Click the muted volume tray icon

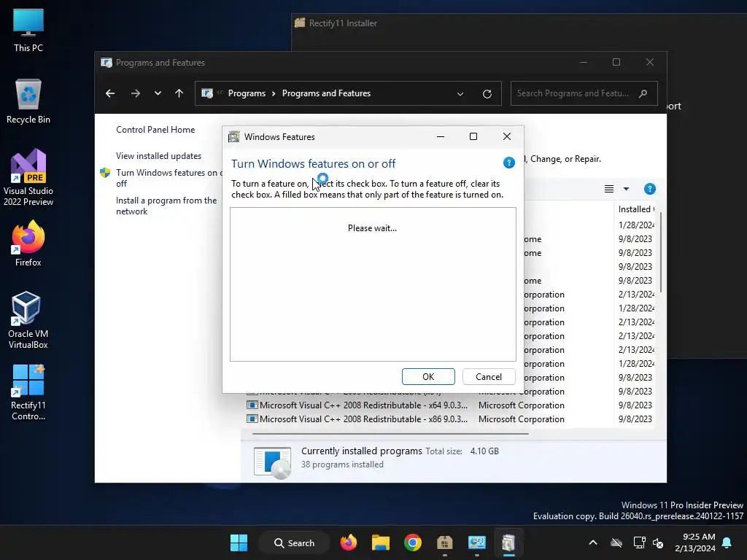click(x=658, y=542)
